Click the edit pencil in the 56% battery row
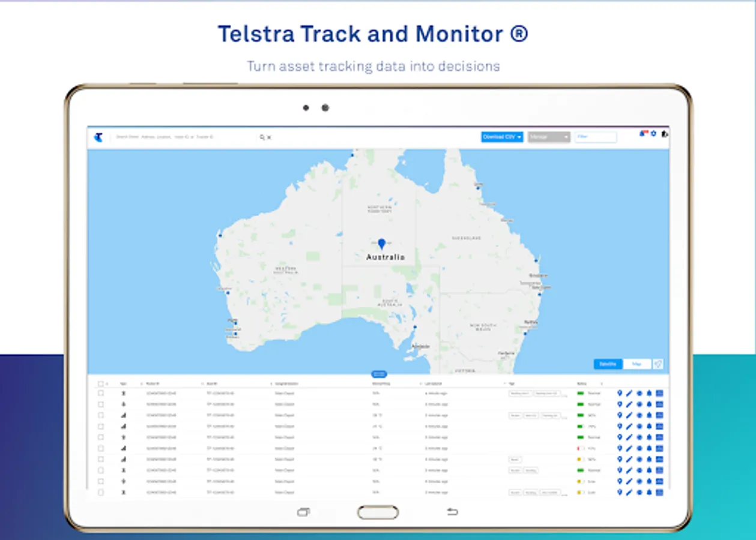Viewport: 756px width, 540px height. click(x=629, y=459)
